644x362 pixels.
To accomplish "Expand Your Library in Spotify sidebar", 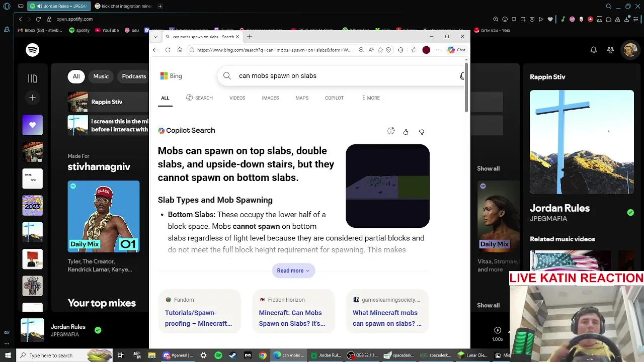I will [x=32, y=78].
